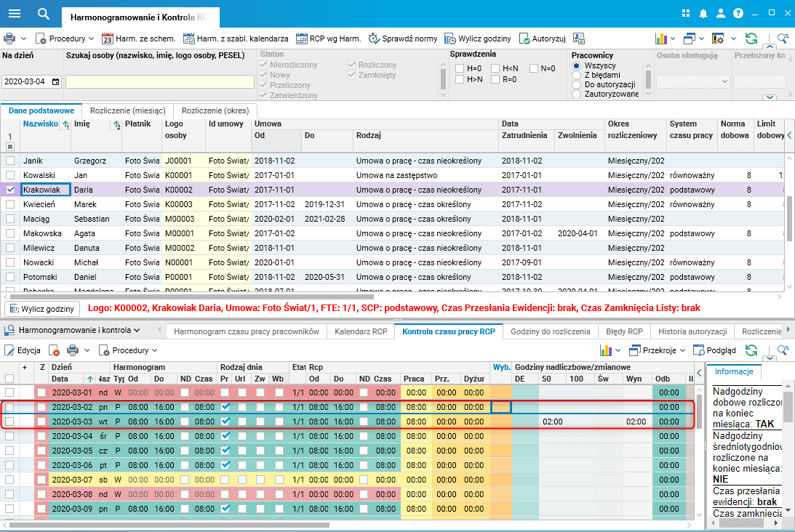The width and height of the screenshot is (795, 532).
Task: Tick the checkbox for the Kowalski Jan row
Action: pyautogui.click(x=10, y=175)
